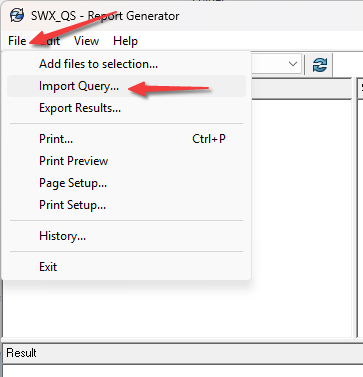
Task: Choose Page Setup... entry
Action: tap(126, 183)
